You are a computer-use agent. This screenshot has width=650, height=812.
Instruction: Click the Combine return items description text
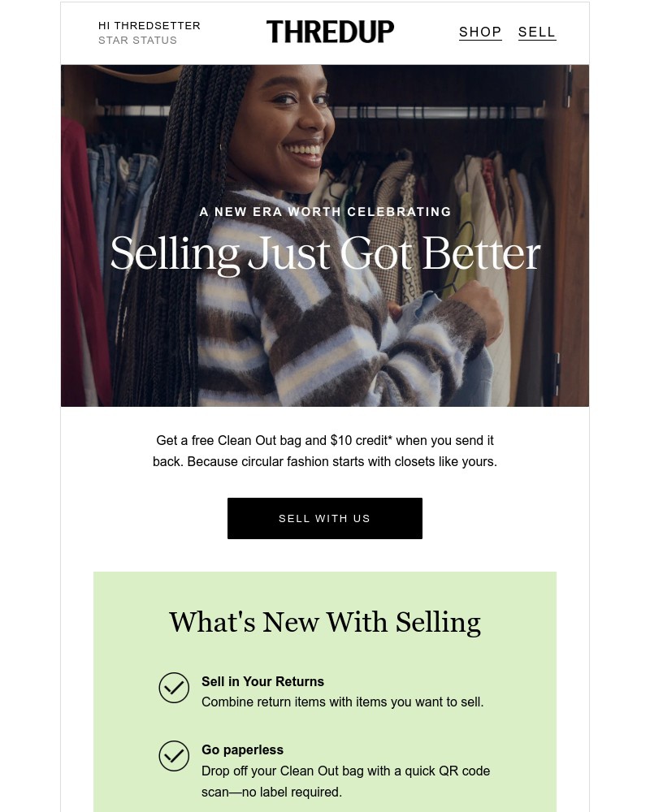pos(343,702)
